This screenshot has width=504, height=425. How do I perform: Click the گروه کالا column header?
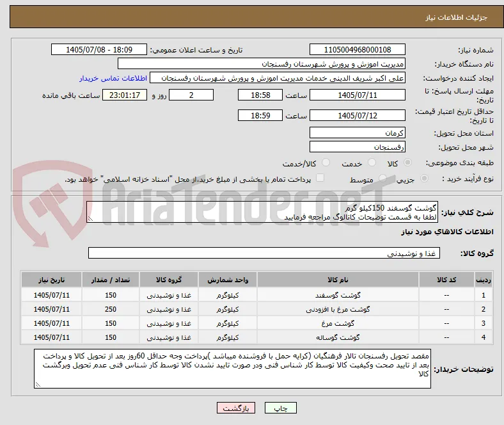point(169,280)
